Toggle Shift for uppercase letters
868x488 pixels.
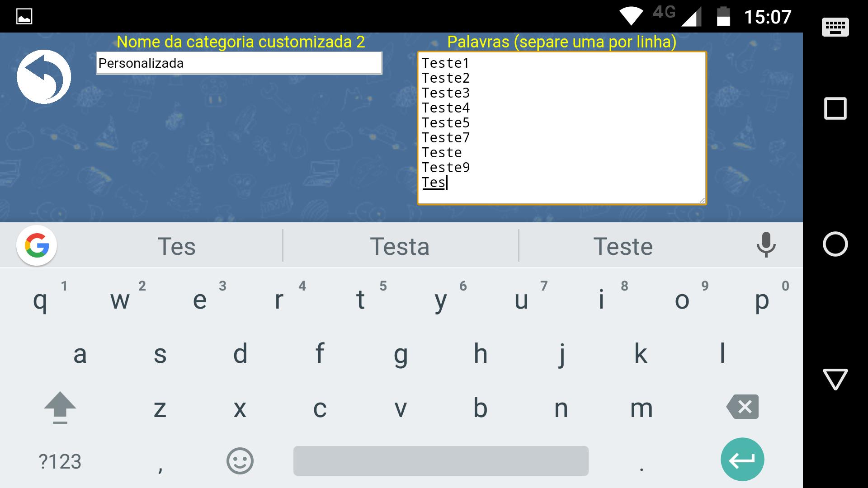point(60,407)
